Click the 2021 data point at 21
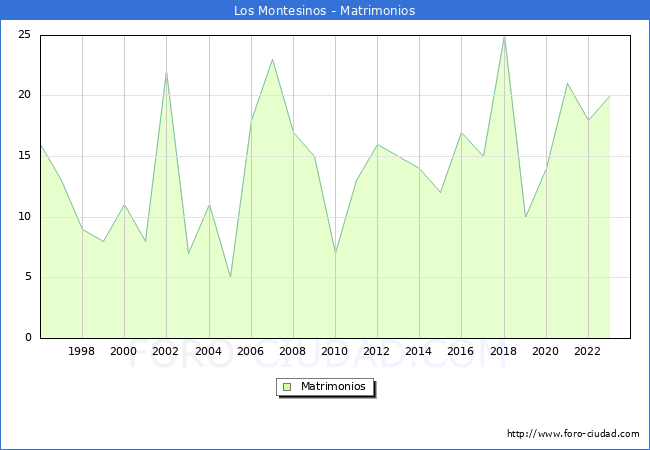The image size is (650, 450). click(567, 83)
